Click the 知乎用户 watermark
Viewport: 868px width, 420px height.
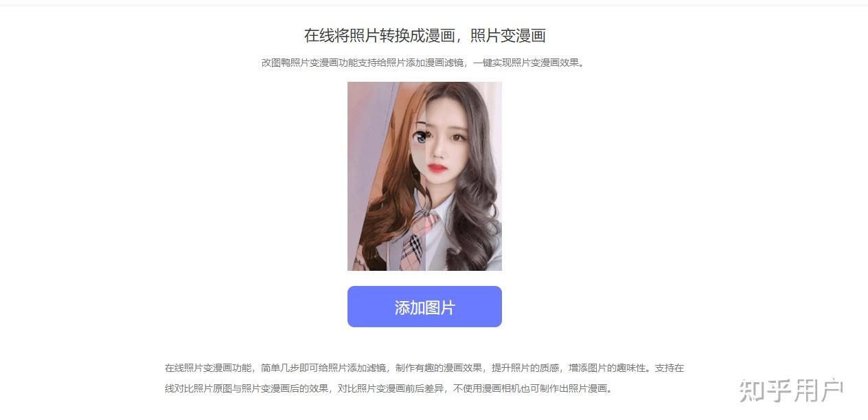tap(791, 390)
